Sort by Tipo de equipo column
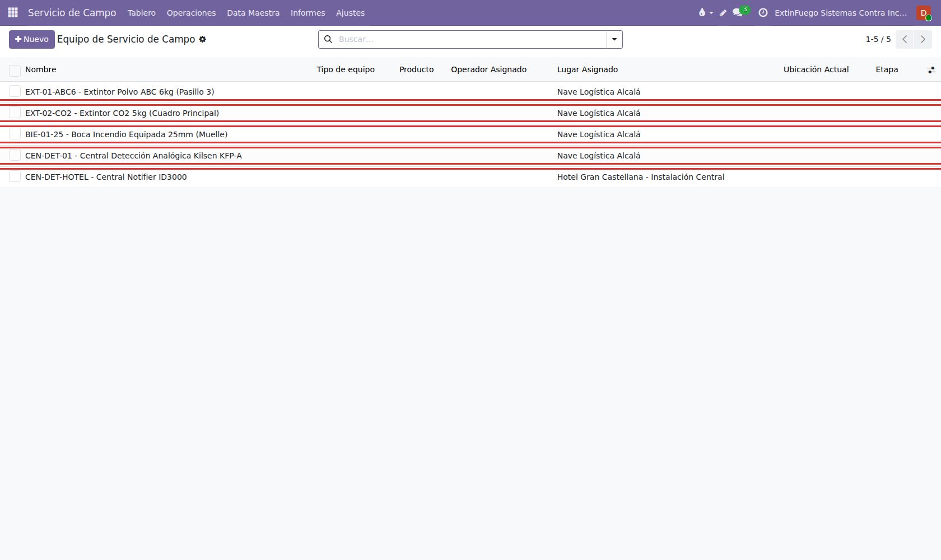Viewport: 941px width, 560px height. click(346, 69)
